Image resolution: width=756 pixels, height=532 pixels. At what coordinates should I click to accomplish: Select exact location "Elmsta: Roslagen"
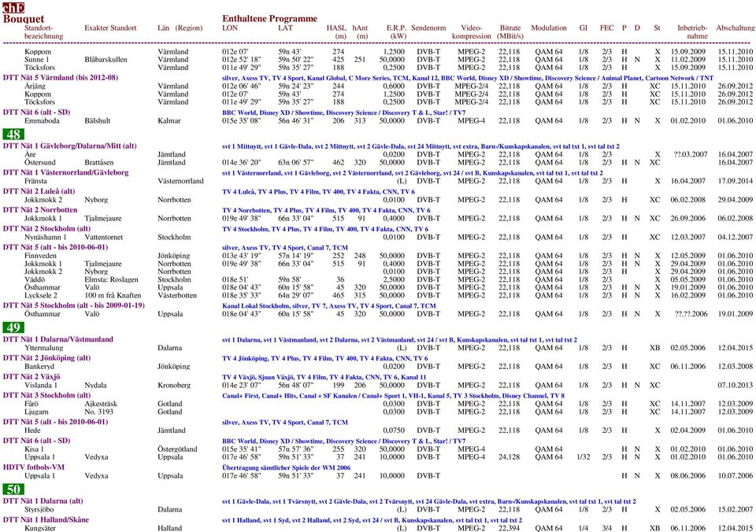[x=111, y=279]
